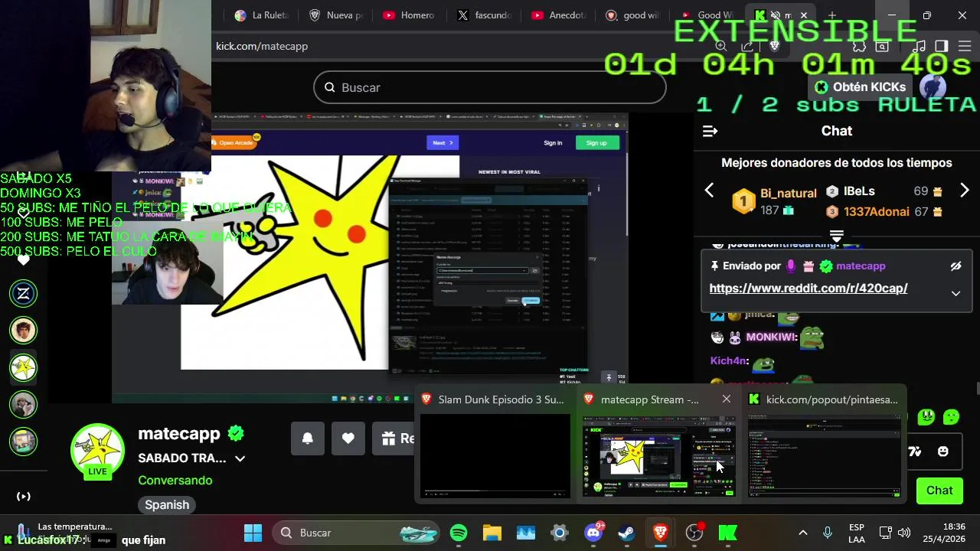This screenshot has width=980, height=551.
Task: Click the gift subscription button
Action: 394,439
